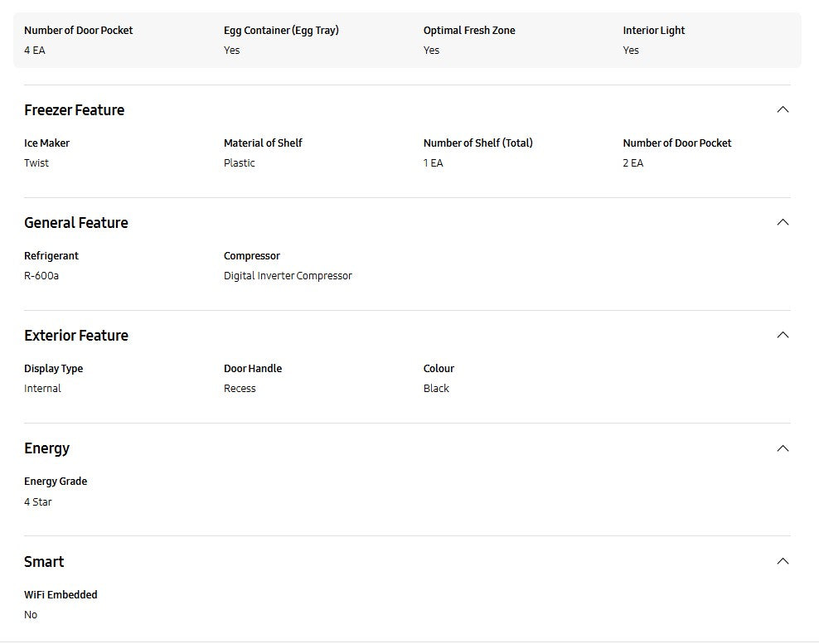Click the Egg Container (Egg Tray) label

coord(281,31)
